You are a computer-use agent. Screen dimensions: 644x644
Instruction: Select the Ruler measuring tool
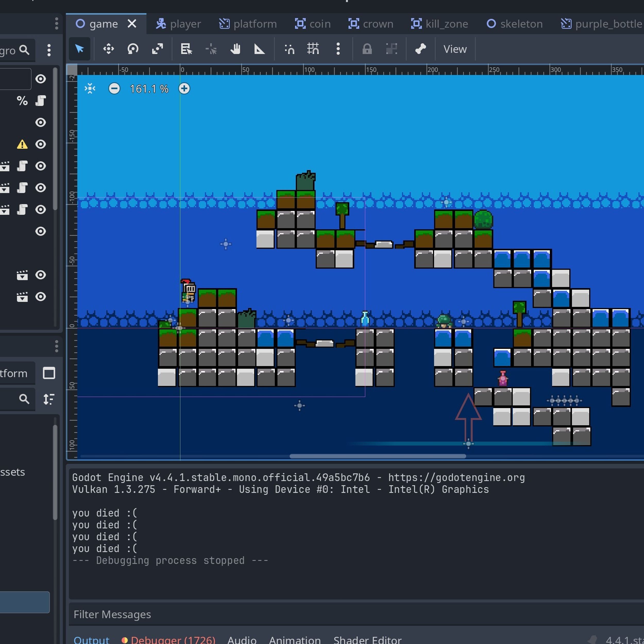[259, 49]
